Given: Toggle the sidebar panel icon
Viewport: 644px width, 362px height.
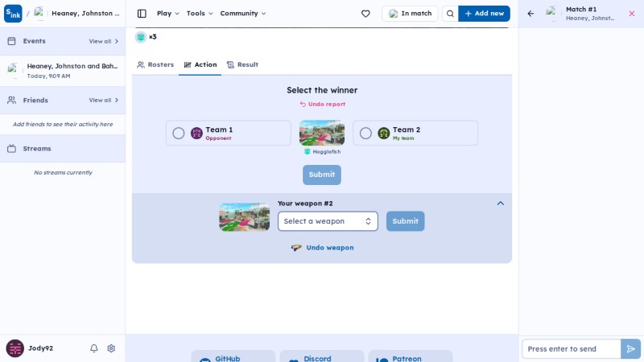Looking at the screenshot, I should (x=142, y=14).
